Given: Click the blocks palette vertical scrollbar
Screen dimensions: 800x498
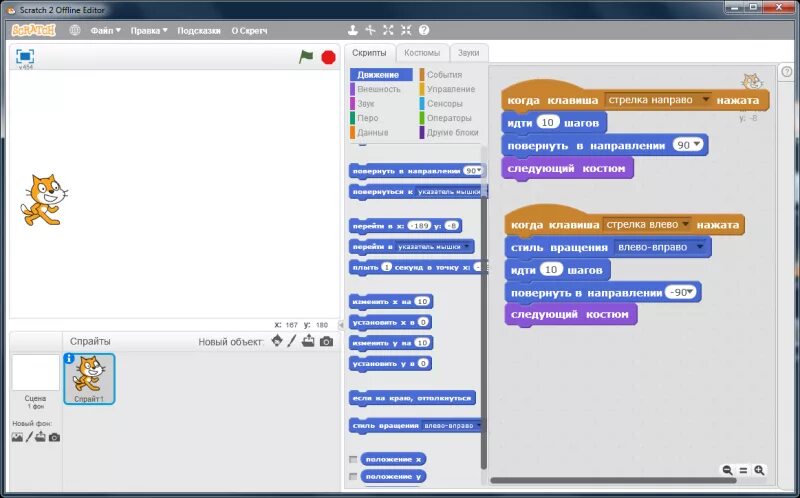Looking at the screenshot, I should pos(484,333).
